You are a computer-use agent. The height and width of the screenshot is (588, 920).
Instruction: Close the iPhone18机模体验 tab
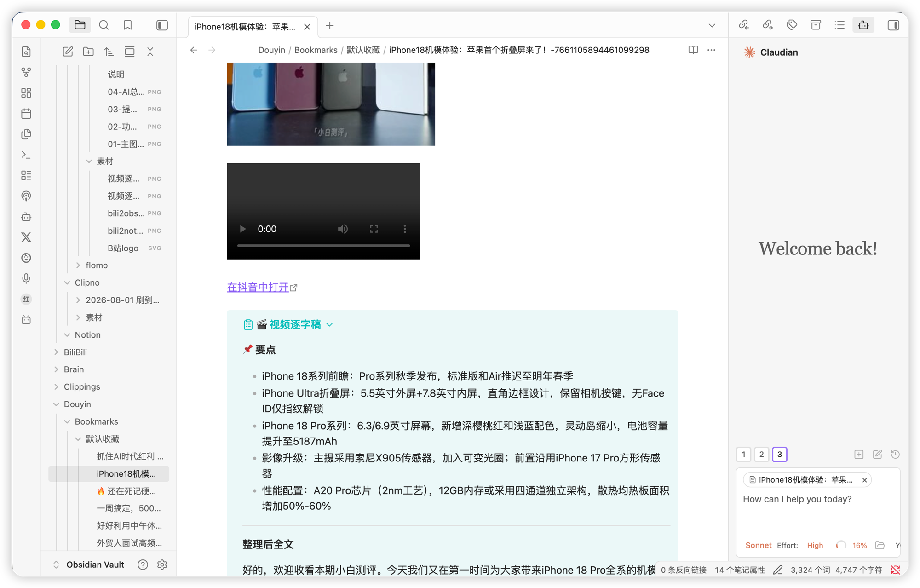coord(307,27)
